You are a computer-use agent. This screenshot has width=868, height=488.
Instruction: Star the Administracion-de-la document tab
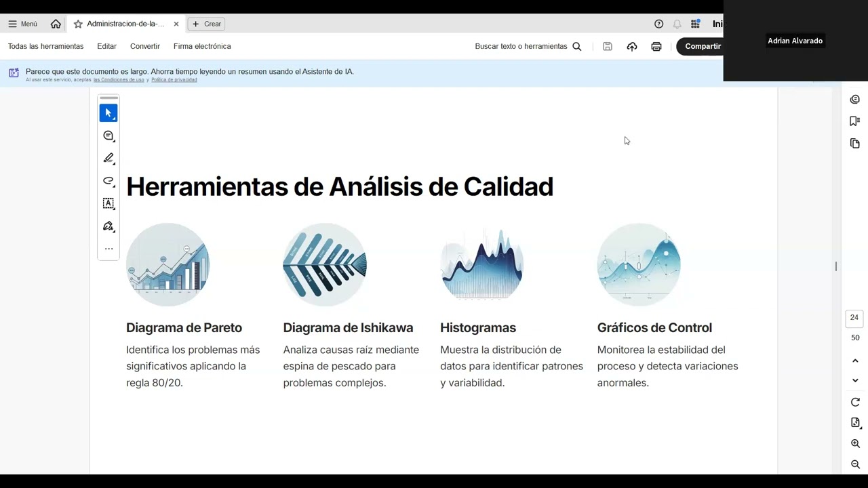point(78,24)
